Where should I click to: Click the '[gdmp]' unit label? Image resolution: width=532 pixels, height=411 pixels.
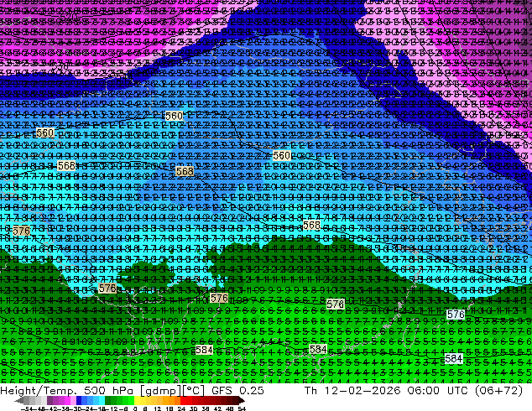(161, 391)
